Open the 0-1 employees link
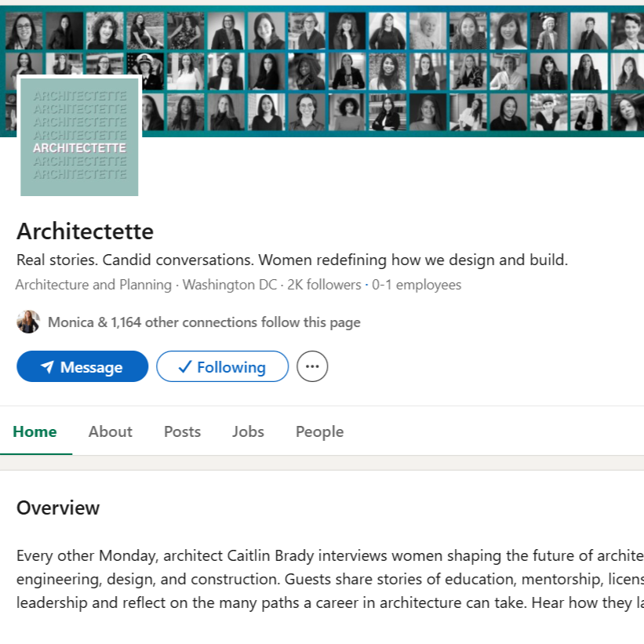 [417, 285]
